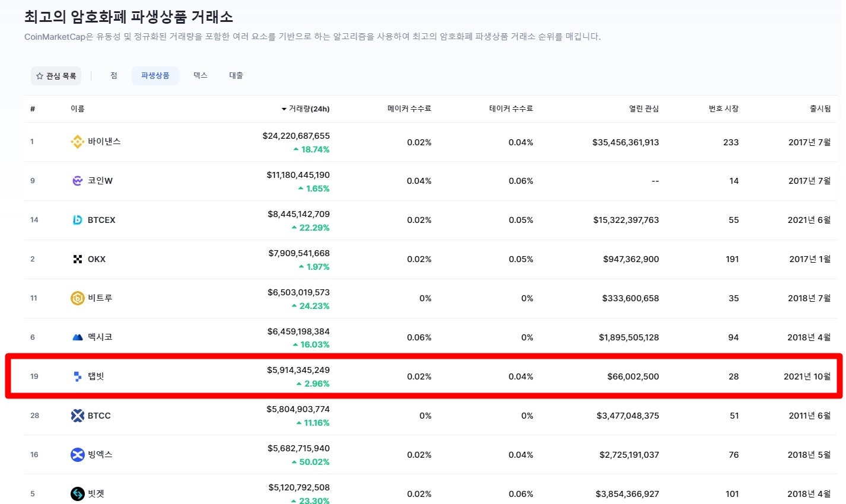Click 바이낸스 volume $24,220,687,655
This screenshot has width=846, height=504.
(x=296, y=136)
